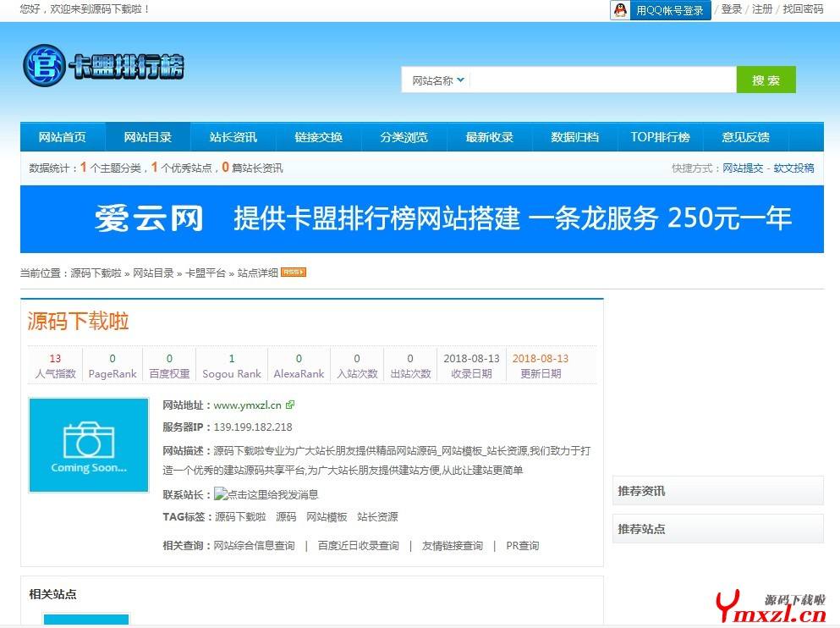
Task: Click the green 搜索 search button
Action: pyautogui.click(x=766, y=80)
